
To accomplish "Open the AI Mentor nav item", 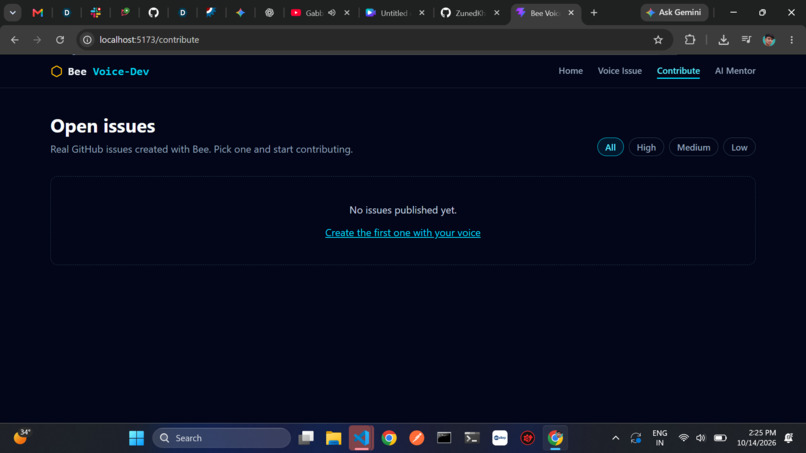I will pyautogui.click(x=735, y=71).
